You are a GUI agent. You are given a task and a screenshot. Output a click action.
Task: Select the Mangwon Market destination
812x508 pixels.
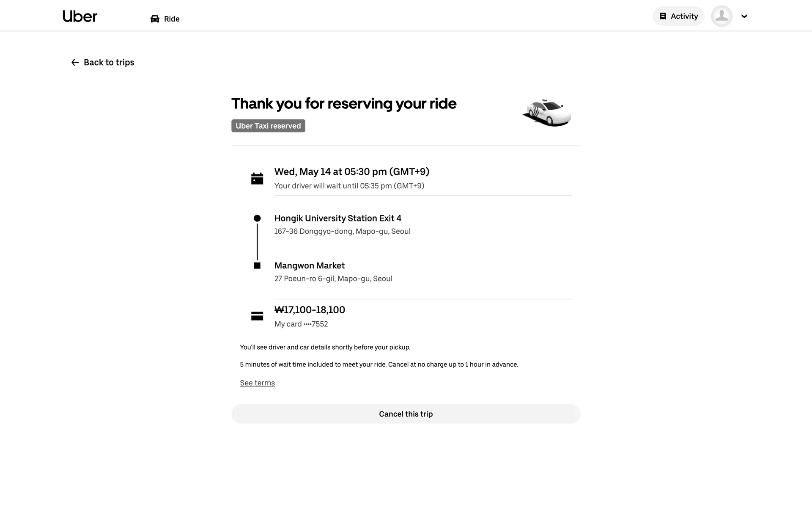(x=309, y=266)
